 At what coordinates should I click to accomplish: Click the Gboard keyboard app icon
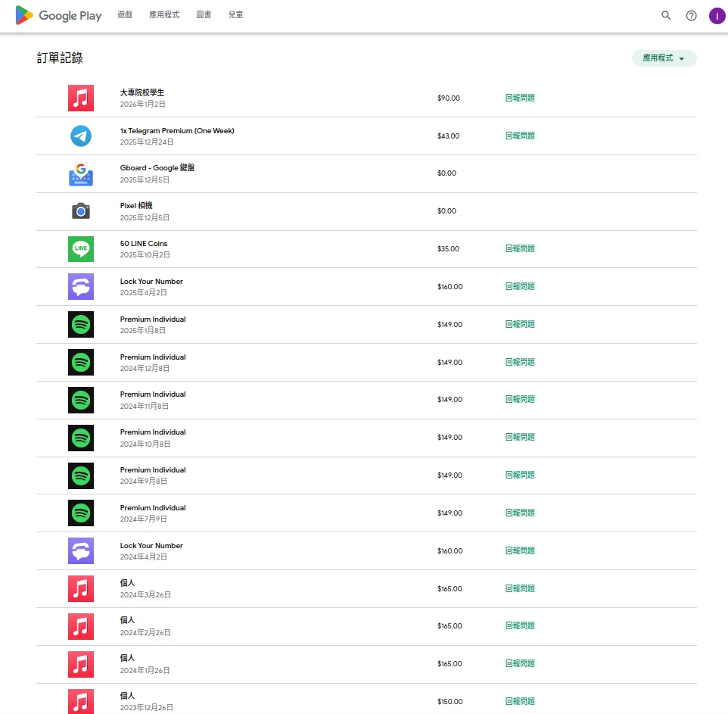tap(81, 174)
